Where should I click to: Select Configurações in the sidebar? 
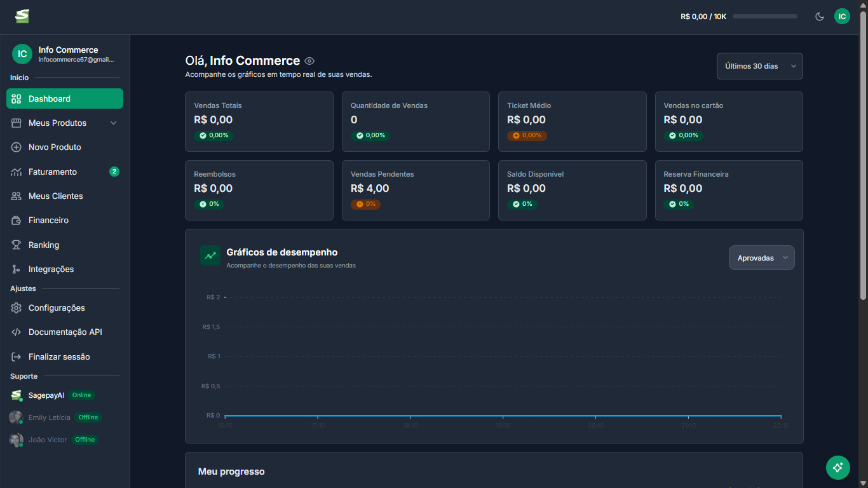click(x=57, y=308)
